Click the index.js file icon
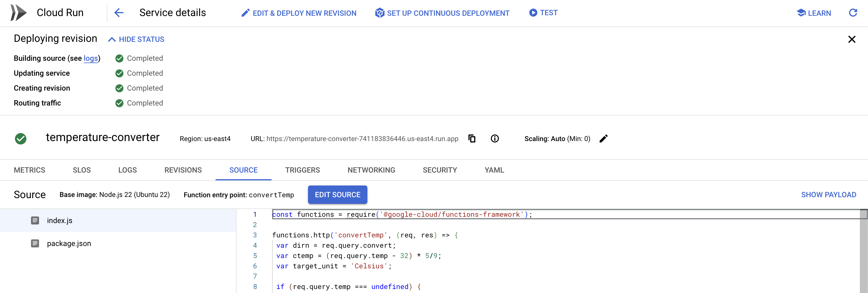 click(35, 220)
